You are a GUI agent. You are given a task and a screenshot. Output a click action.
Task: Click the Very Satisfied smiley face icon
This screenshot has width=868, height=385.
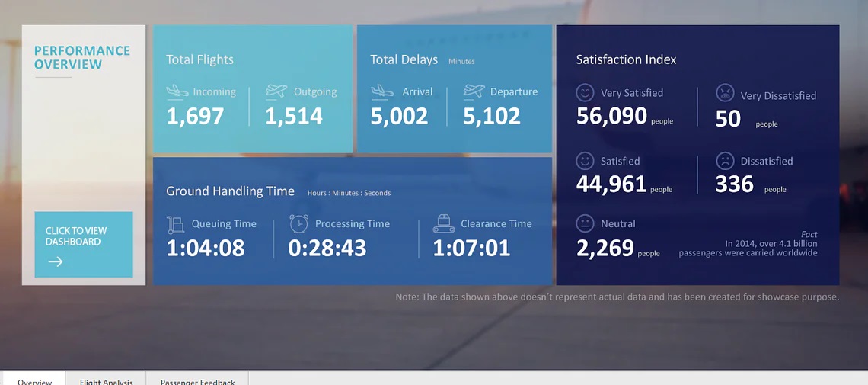pos(585,92)
